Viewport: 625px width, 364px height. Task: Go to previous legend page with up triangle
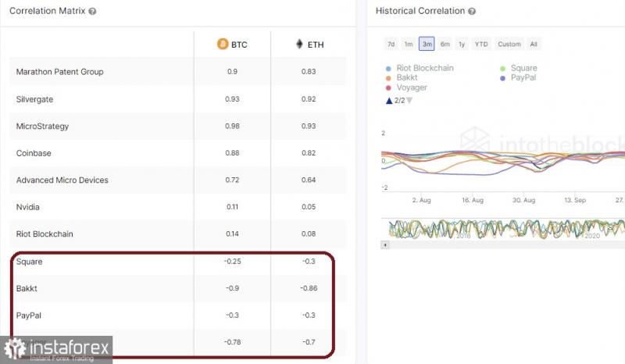pos(389,101)
